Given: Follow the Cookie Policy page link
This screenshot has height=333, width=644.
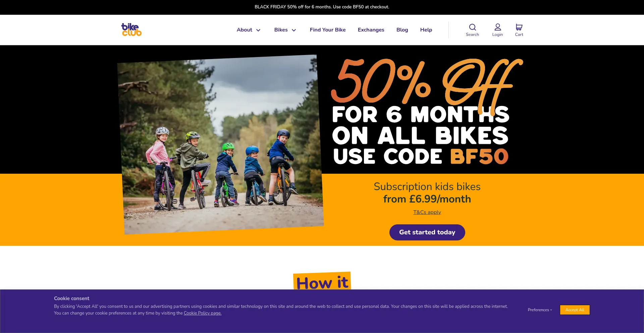Looking at the screenshot, I should [x=203, y=313].
